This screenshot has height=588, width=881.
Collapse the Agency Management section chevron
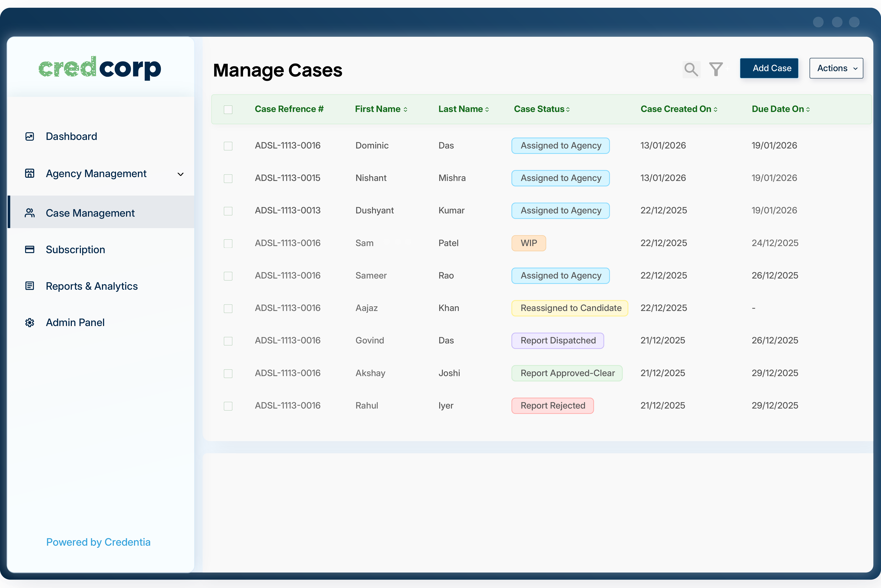click(x=180, y=174)
